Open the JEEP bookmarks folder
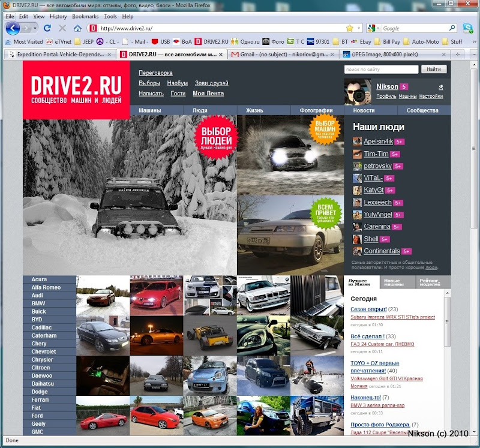Screen dimensions: 480x448 84,41
